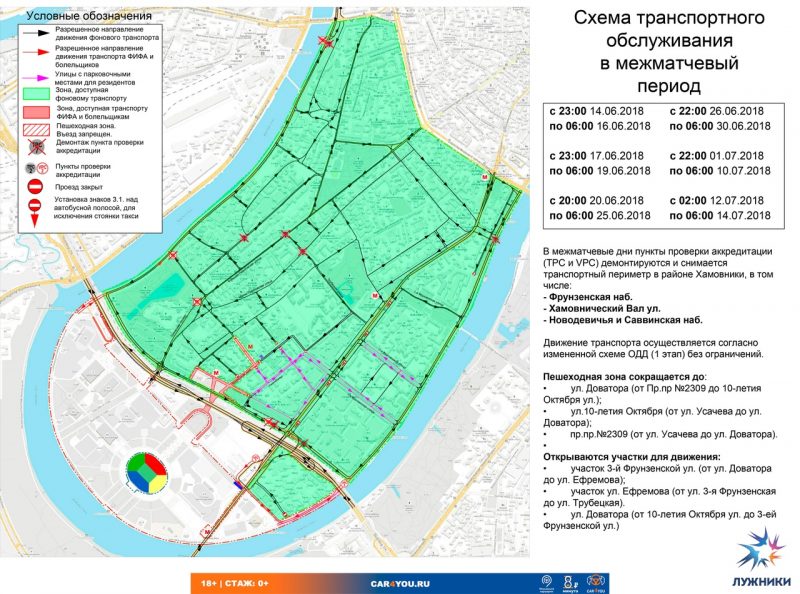The image size is (800, 594).
Task: Click 'Зона, доступная фоновому транспорту' legend label
Action: [91, 94]
